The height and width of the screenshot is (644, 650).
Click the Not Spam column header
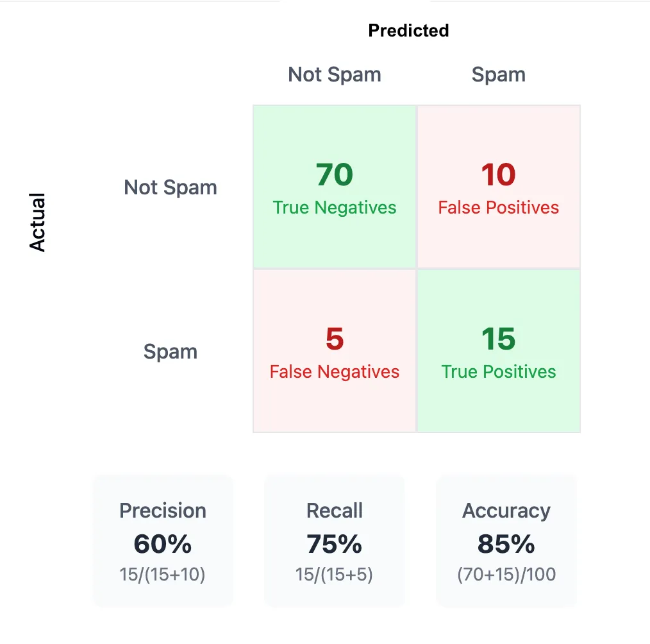click(335, 74)
